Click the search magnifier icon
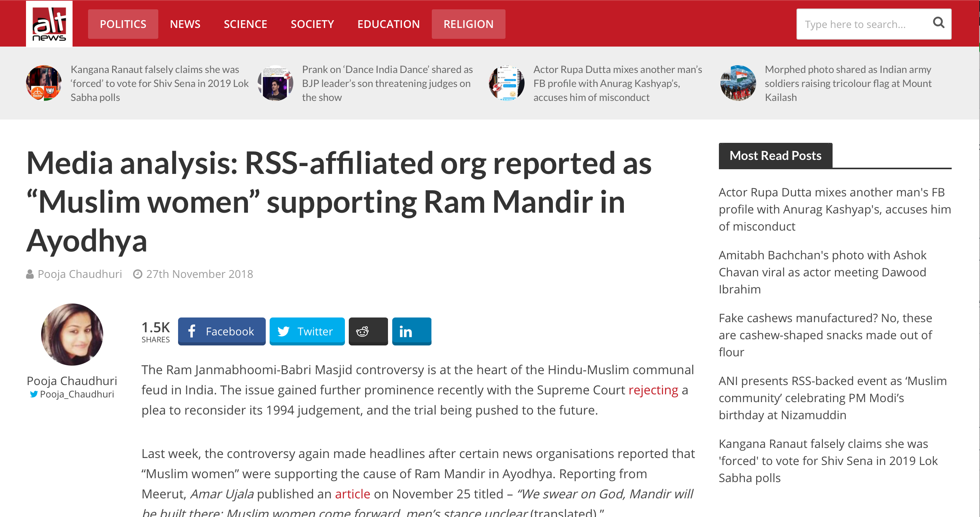Image resolution: width=980 pixels, height=517 pixels. point(938,23)
